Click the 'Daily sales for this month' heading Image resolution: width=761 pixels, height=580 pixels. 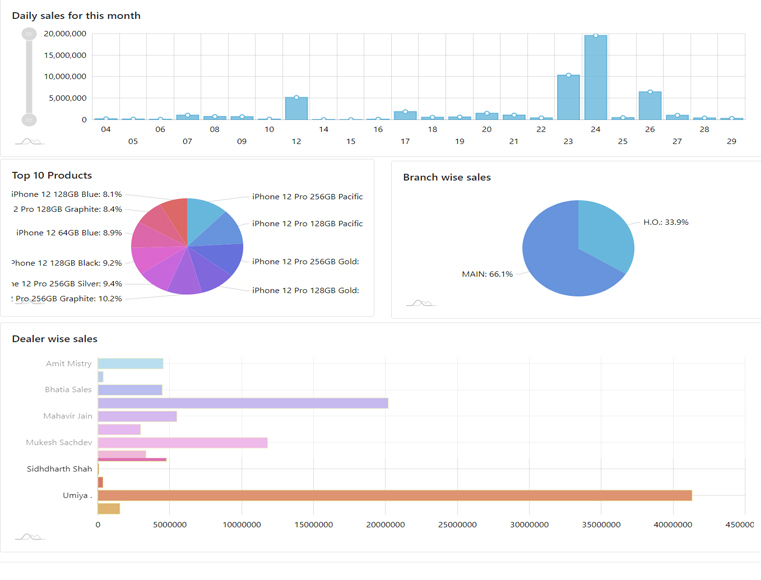click(76, 16)
